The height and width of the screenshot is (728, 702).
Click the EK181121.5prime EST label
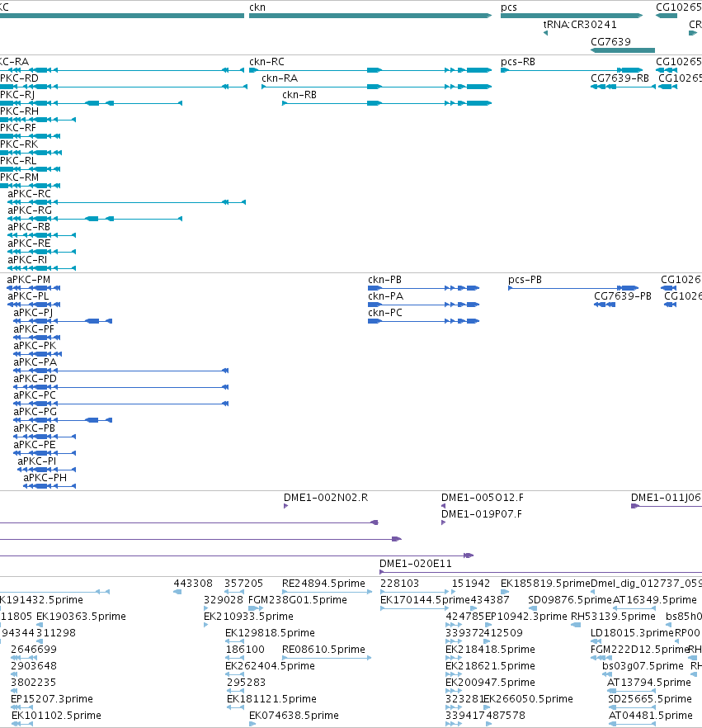(272, 699)
